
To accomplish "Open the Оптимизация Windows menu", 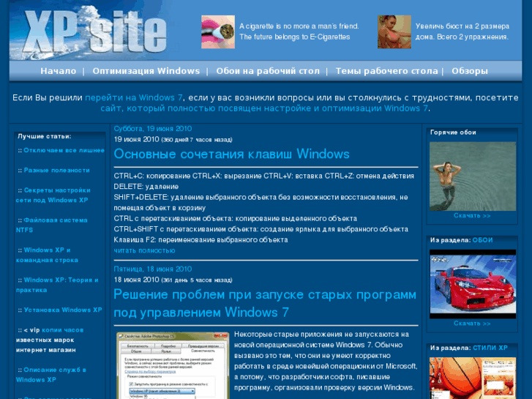I will pyautogui.click(x=146, y=71).
